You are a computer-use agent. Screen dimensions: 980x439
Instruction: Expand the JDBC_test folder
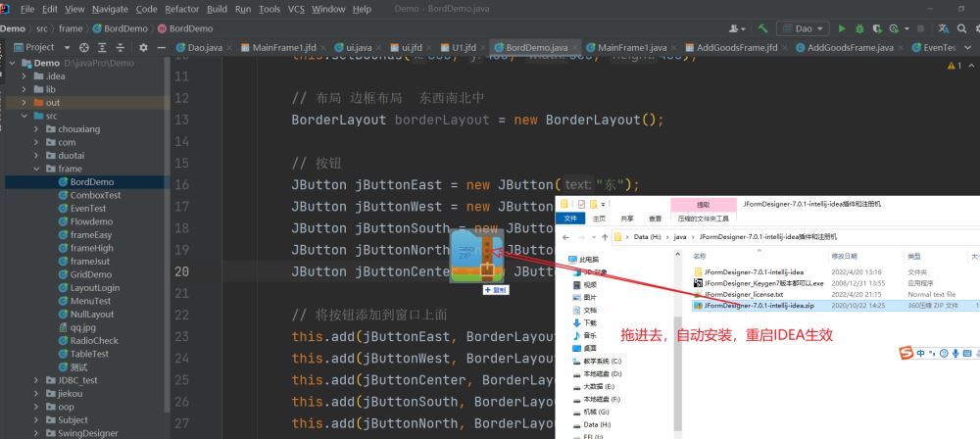tap(36, 380)
